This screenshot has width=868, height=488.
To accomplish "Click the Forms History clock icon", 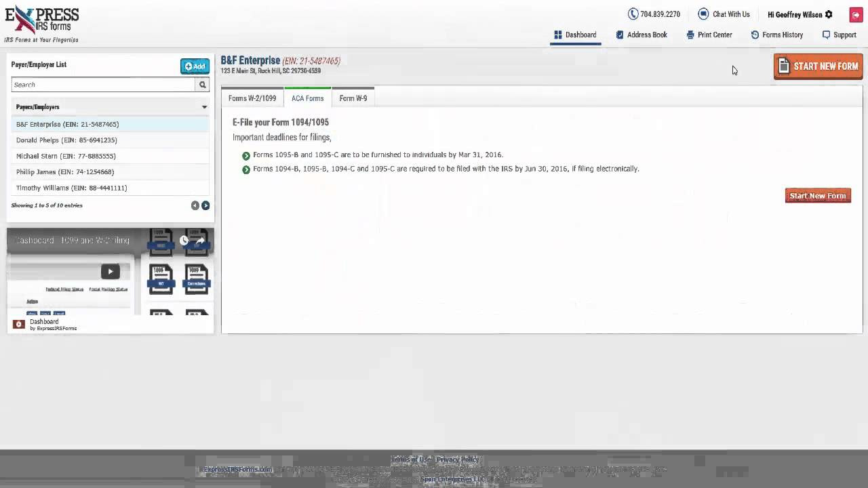I will coord(755,35).
